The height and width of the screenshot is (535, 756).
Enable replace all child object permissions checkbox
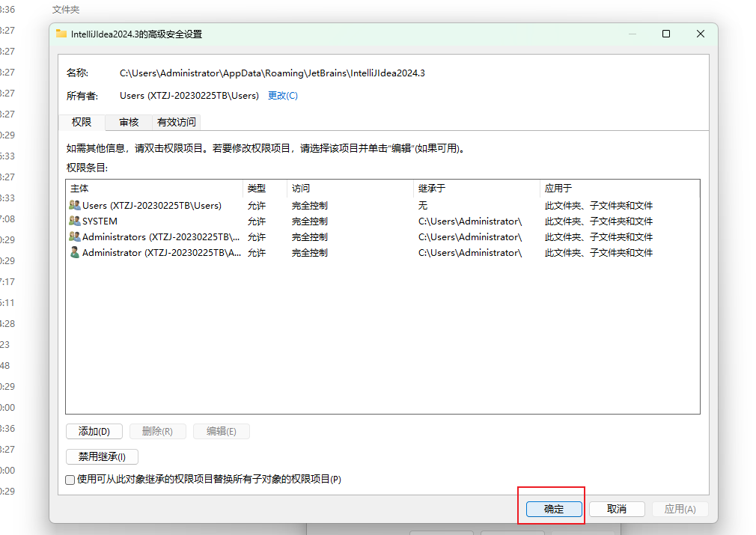click(70, 480)
